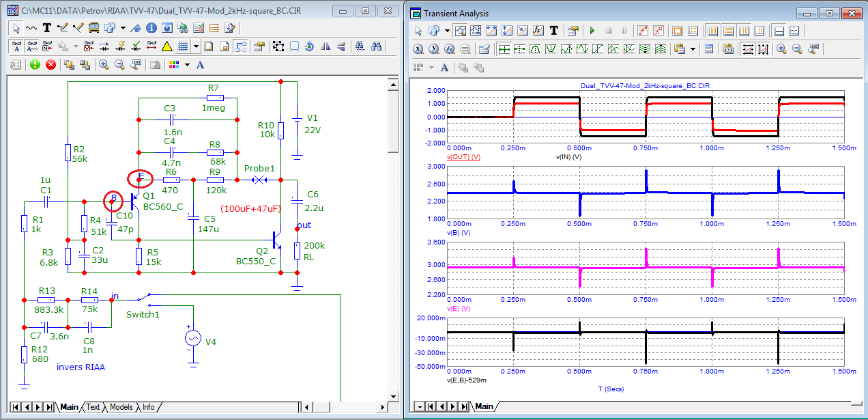Click the green Run analysis arrow
Image resolution: width=868 pixels, height=420 pixels.
pos(592,31)
